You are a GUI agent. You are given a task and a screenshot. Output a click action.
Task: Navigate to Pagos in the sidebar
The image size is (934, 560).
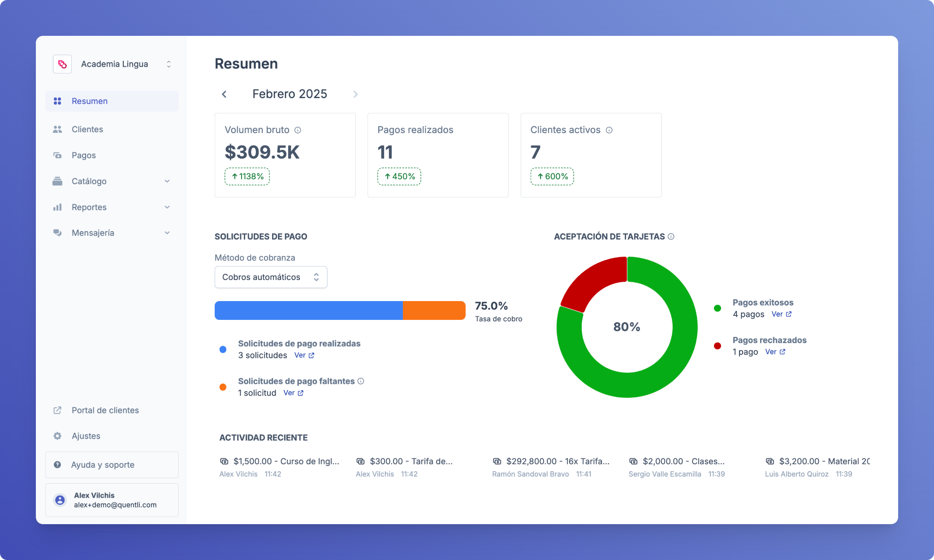pos(83,155)
